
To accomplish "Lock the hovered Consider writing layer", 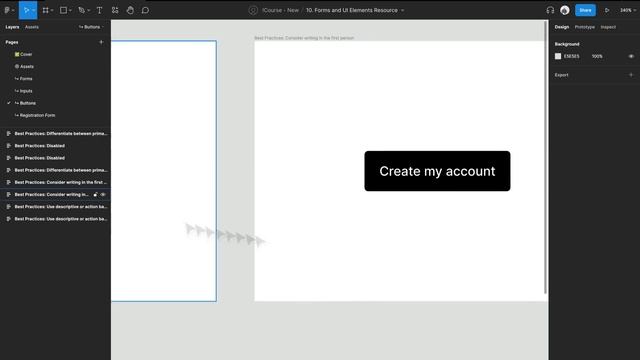I will tap(96, 195).
